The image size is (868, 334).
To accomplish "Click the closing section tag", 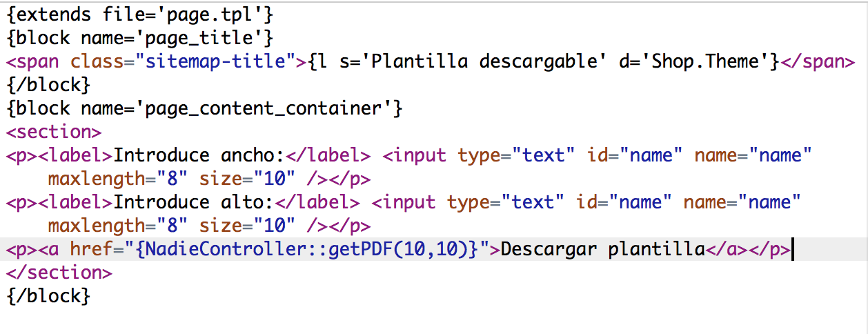I will pos(59,273).
